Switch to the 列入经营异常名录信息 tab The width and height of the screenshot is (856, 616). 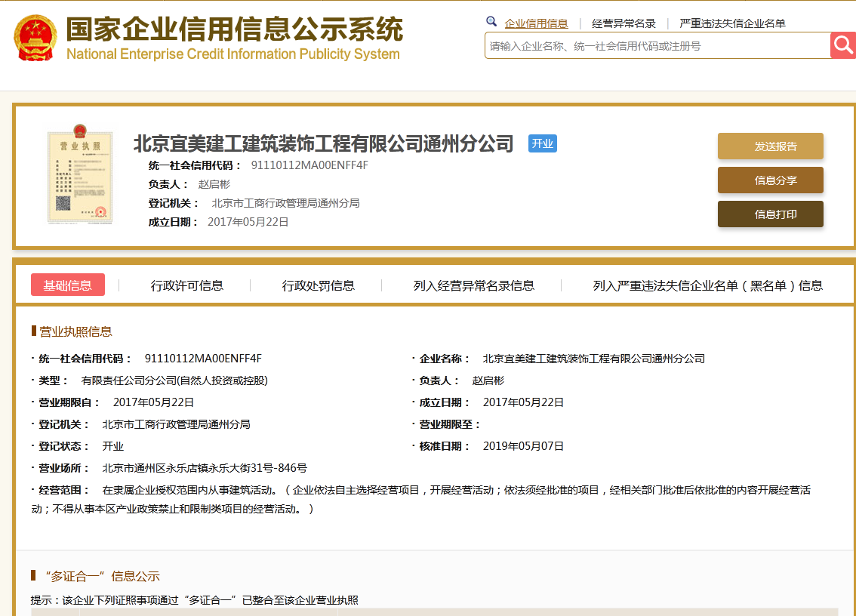click(474, 285)
